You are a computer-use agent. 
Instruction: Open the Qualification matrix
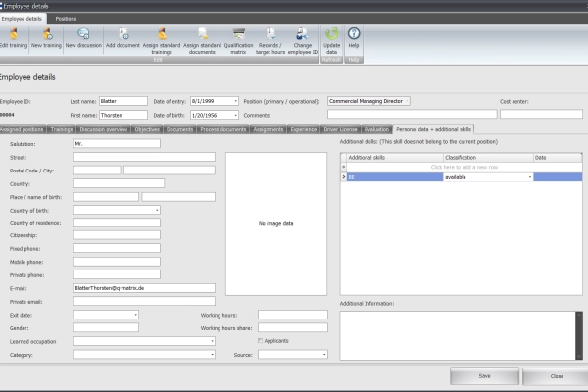click(237, 35)
